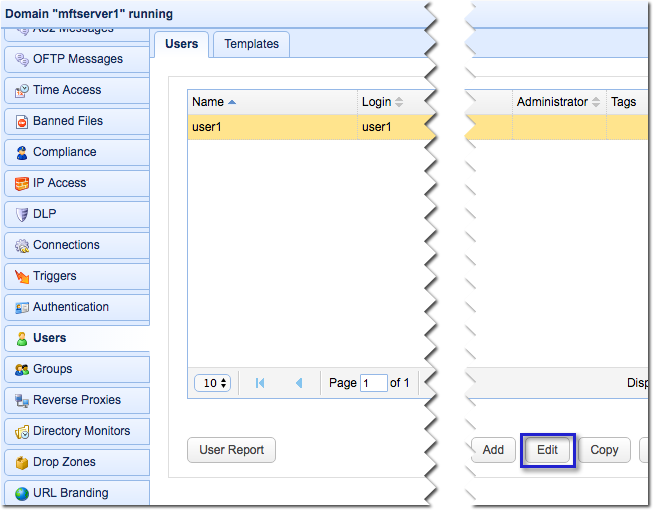Click the DLP shield icon
Screen dimensions: 653x510
point(22,214)
